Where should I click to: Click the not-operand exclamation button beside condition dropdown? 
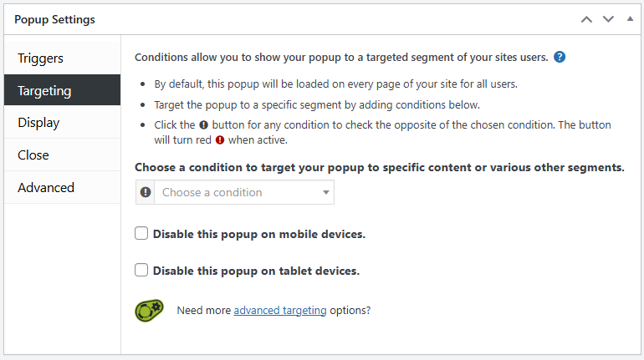(x=146, y=192)
